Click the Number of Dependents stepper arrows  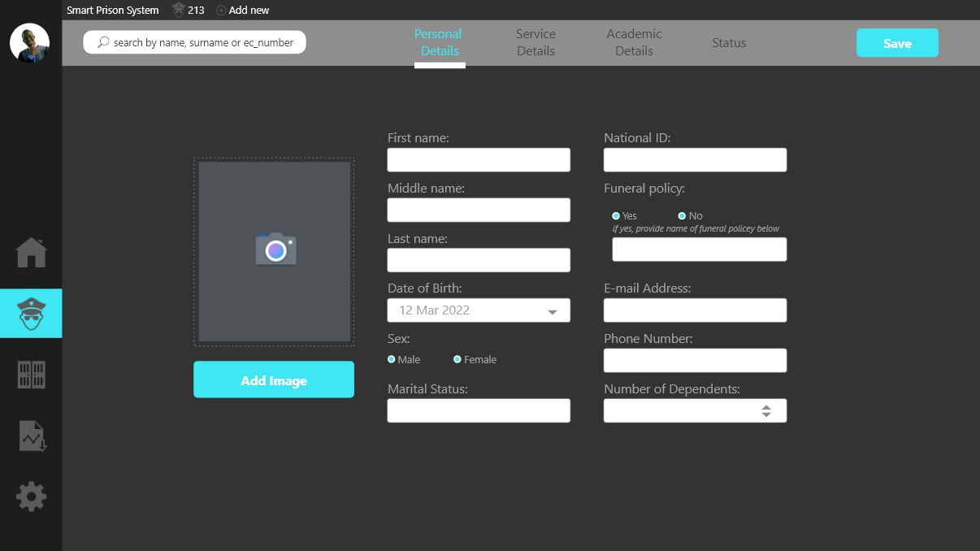(x=765, y=411)
